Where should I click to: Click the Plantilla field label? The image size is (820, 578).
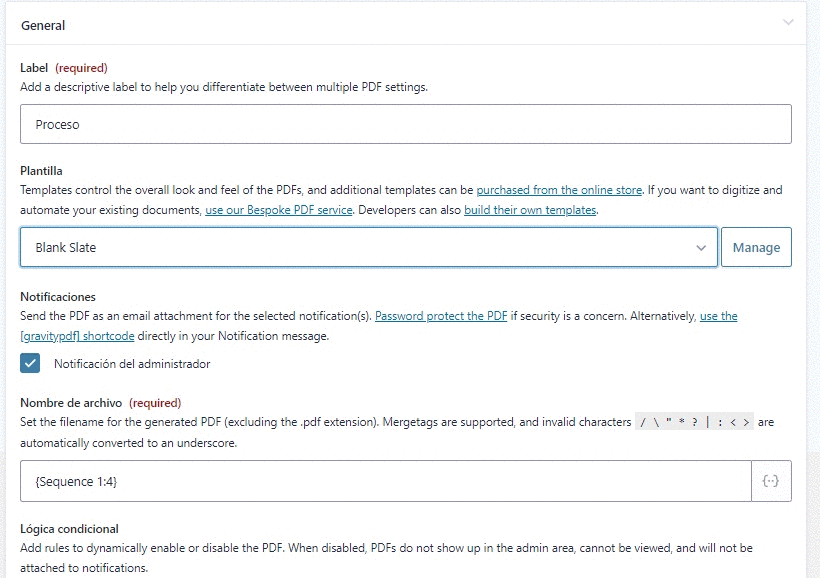[41, 171]
